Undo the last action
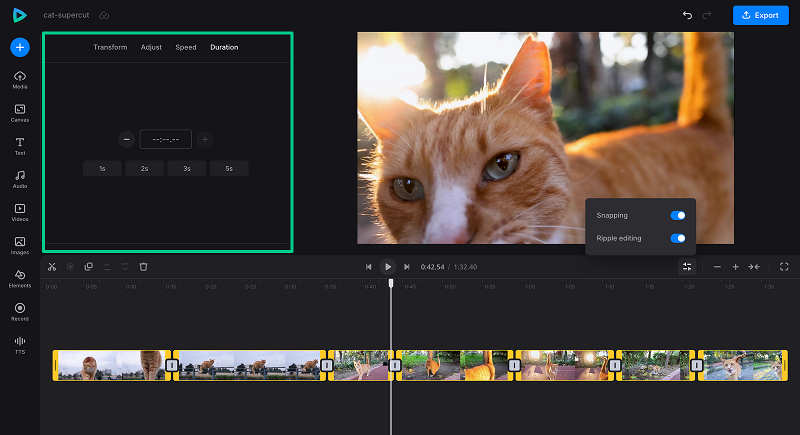The width and height of the screenshot is (800, 435). coord(687,15)
